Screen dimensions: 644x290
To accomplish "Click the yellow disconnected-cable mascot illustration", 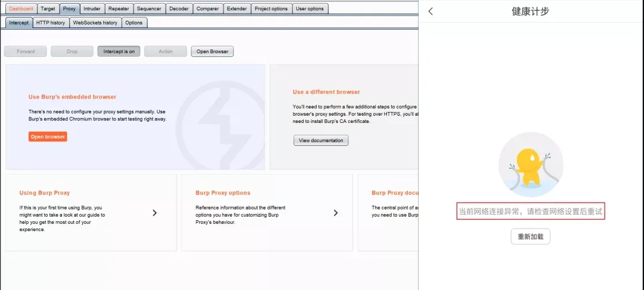I will click(x=531, y=164).
